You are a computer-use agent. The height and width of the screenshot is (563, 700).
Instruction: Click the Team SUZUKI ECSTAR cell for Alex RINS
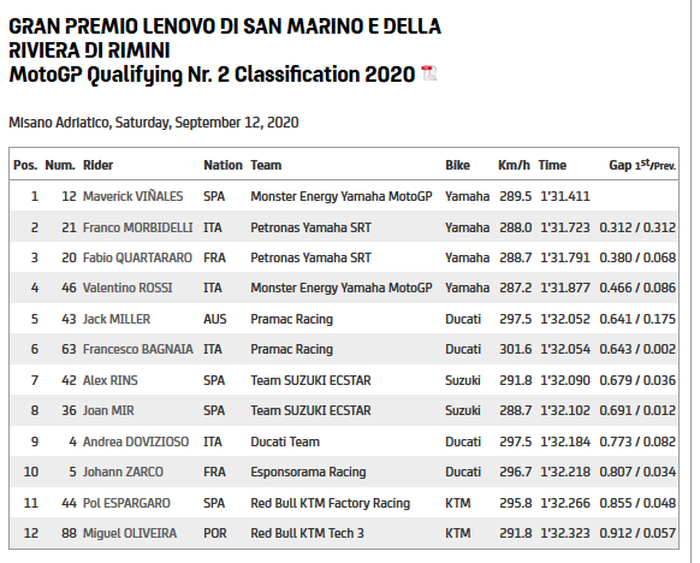tap(310, 380)
